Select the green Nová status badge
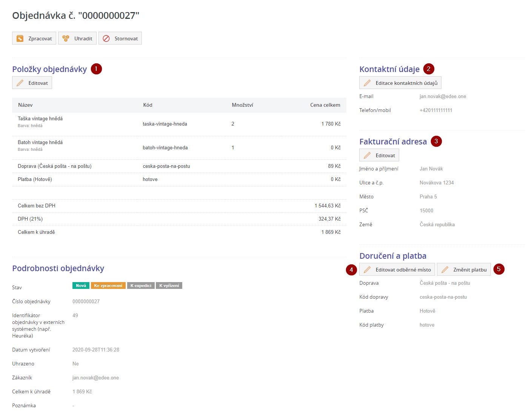The image size is (532, 419). [x=81, y=285]
